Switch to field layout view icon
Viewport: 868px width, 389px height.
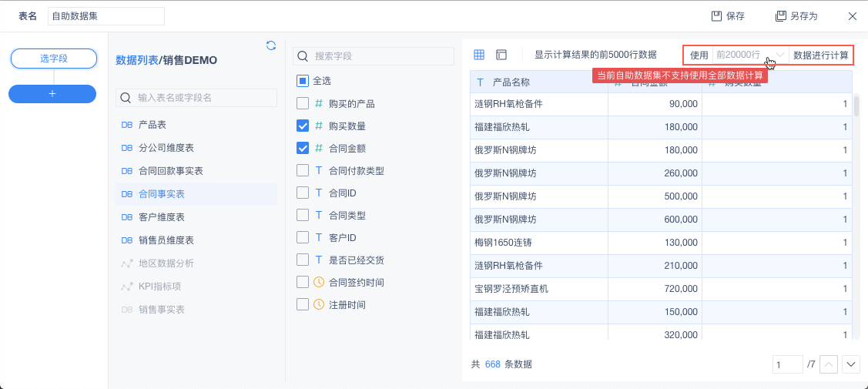click(501, 55)
